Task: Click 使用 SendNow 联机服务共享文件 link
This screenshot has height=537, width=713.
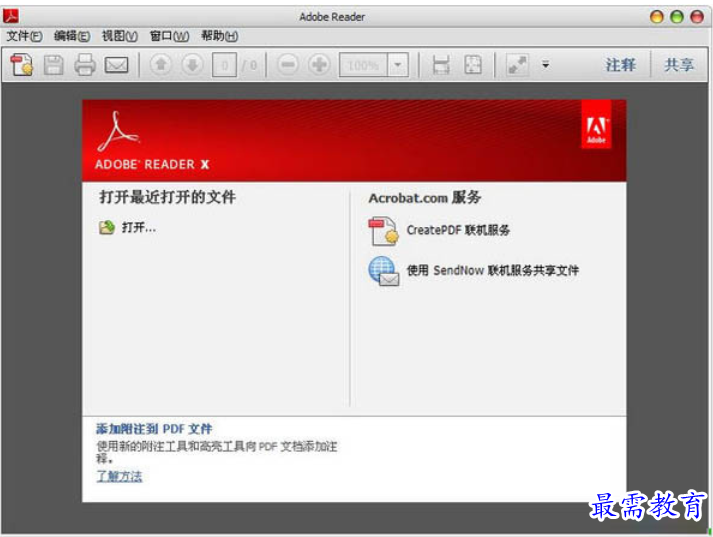Action: (x=492, y=271)
